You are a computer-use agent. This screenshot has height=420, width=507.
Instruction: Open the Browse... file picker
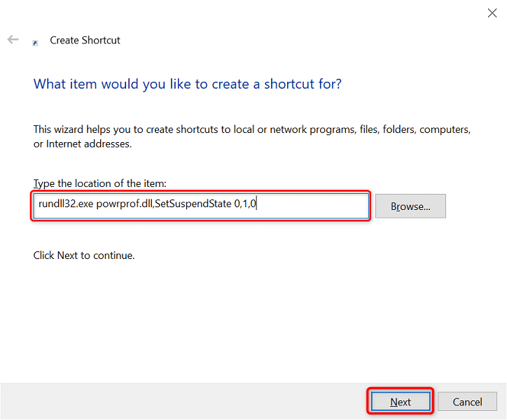point(410,206)
